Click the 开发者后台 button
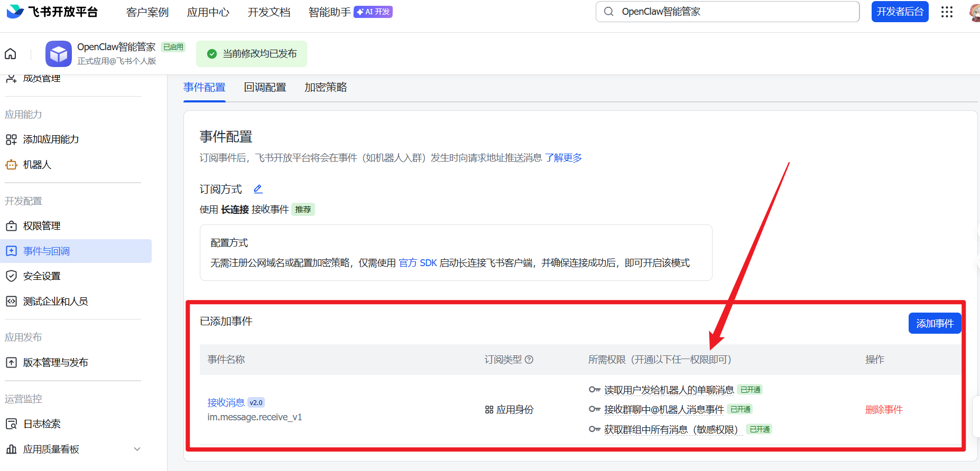 [x=900, y=12]
